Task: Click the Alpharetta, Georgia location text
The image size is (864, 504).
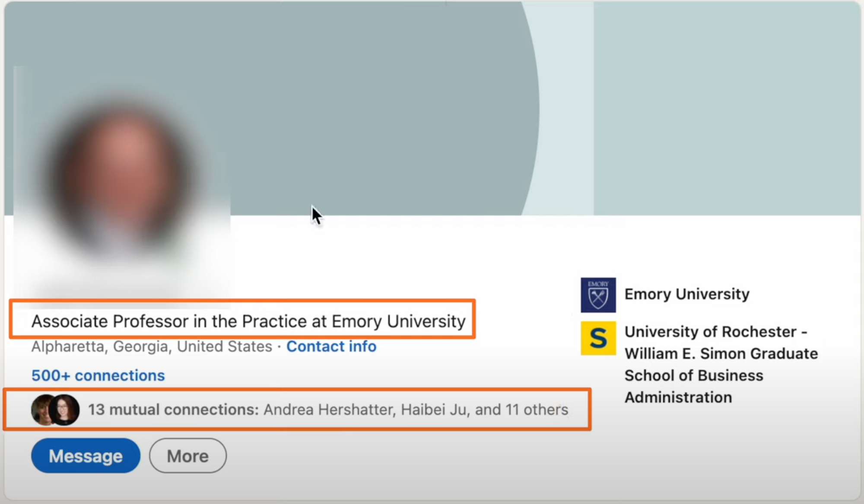Action: click(151, 346)
